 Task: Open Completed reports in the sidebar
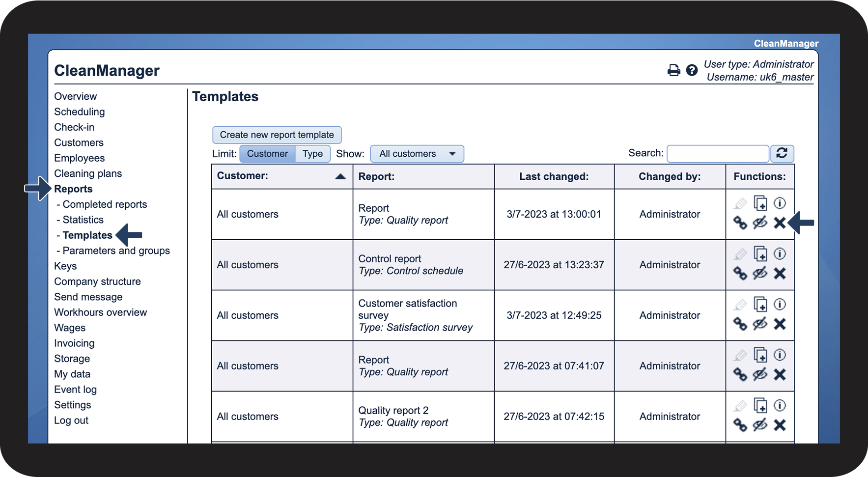pos(105,204)
